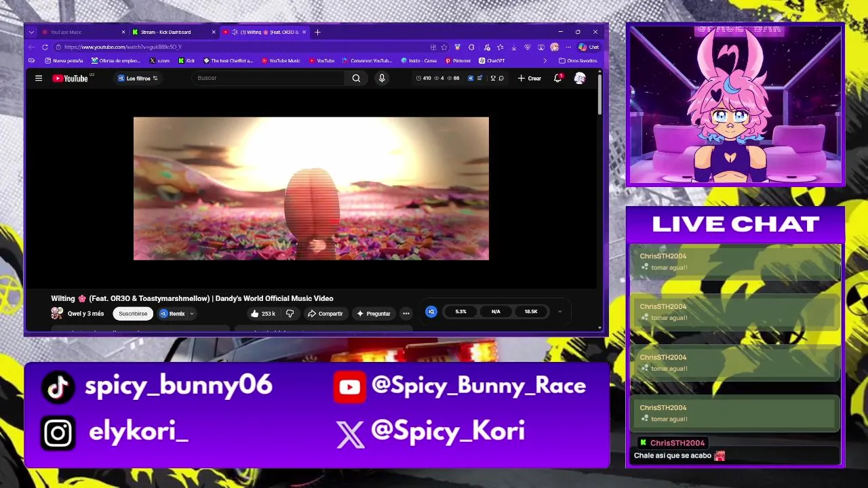868x488 pixels.
Task: Click the Wilting video player
Action: coord(311,188)
